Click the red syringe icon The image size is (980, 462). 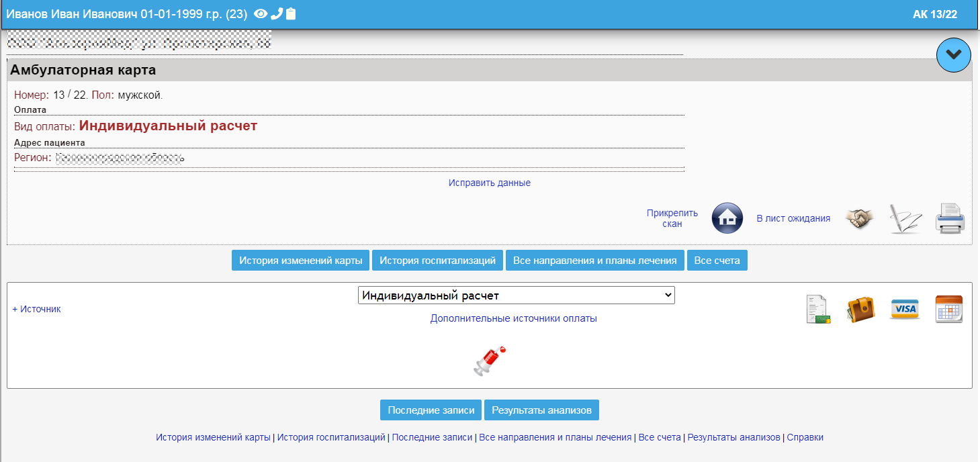coord(490,361)
